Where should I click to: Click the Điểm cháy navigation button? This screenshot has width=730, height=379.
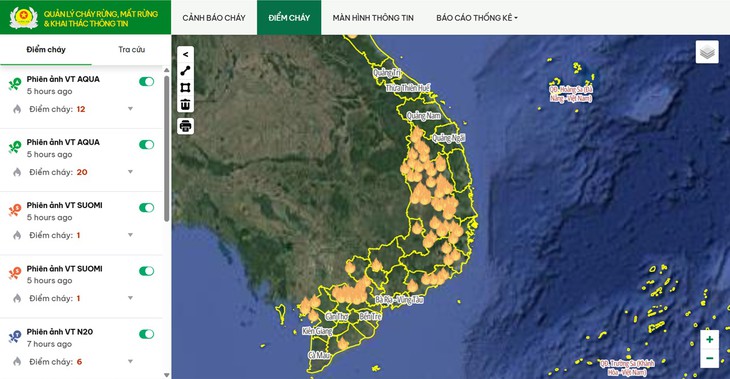[289, 18]
